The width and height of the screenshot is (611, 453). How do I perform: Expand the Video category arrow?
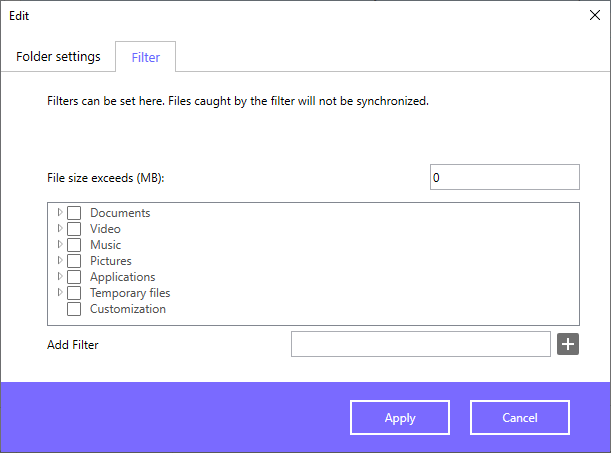pos(60,228)
